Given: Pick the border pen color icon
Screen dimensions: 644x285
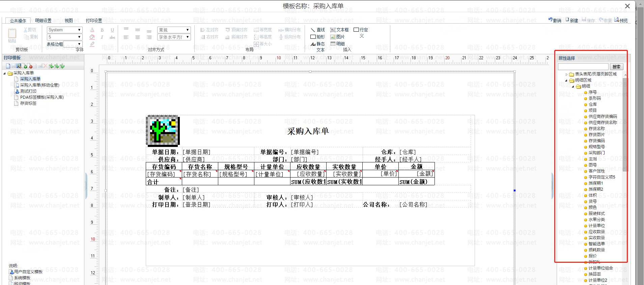Looking at the screenshot, I should [x=92, y=44].
